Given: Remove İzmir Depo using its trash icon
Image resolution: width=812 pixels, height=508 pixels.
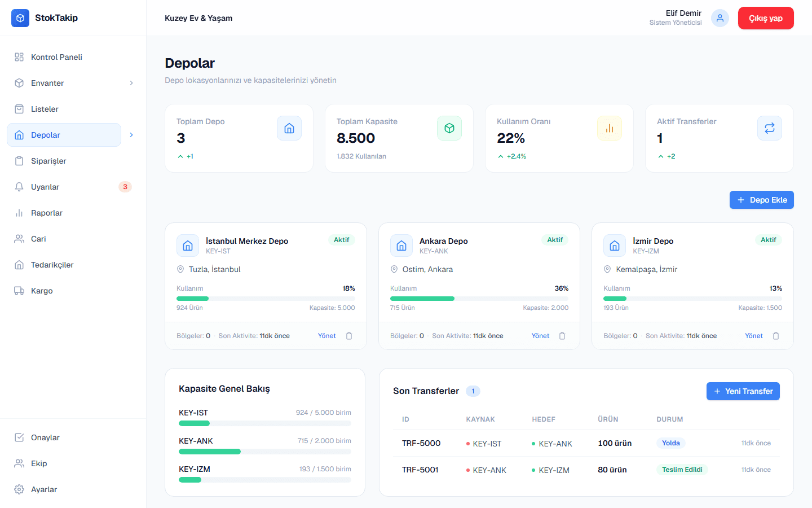Looking at the screenshot, I should point(776,336).
